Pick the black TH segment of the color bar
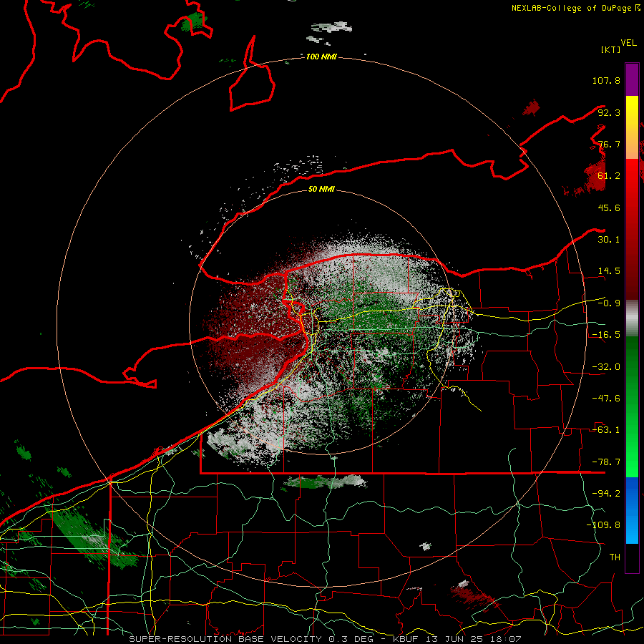Screen dimensions: 644x644 coord(632,557)
